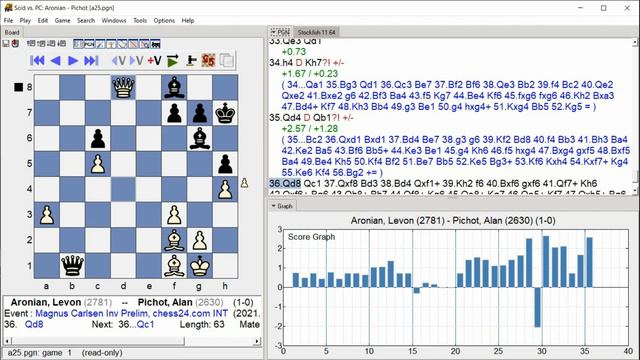Click the Score Graph label
640x360 pixels.
click(311, 237)
